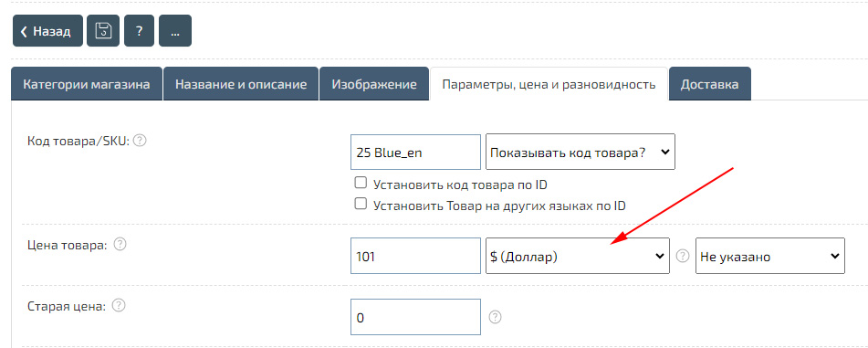Open the Не указано dropdown
This screenshot has height=348, width=868.
point(770,256)
